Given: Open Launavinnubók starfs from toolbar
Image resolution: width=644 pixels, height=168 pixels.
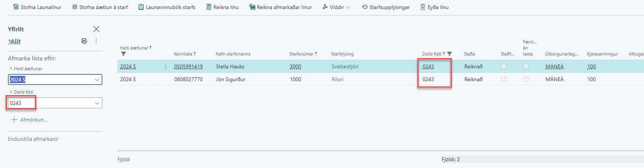Looking at the screenshot, I should pos(167,7).
